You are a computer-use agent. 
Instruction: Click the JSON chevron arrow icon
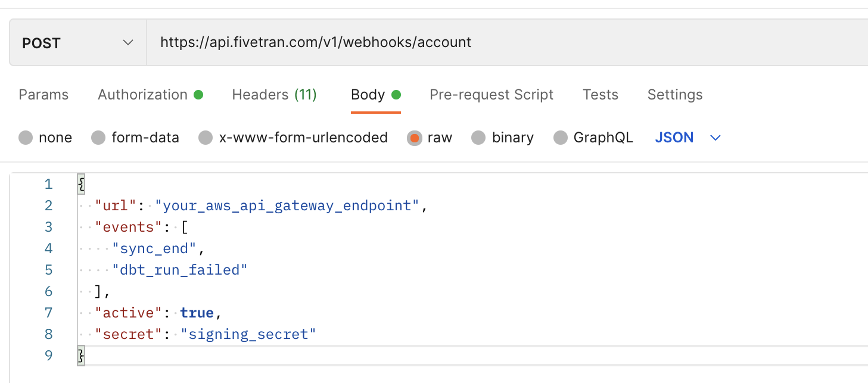(715, 138)
